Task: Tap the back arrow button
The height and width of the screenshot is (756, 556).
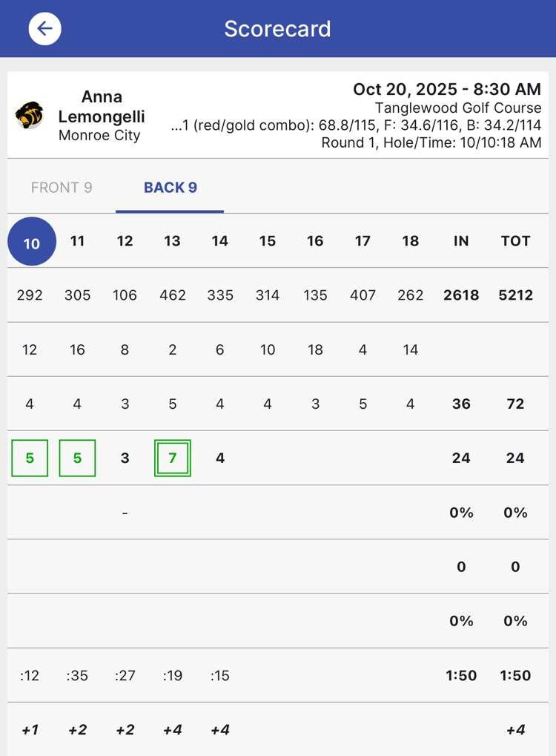Action: click(44, 29)
